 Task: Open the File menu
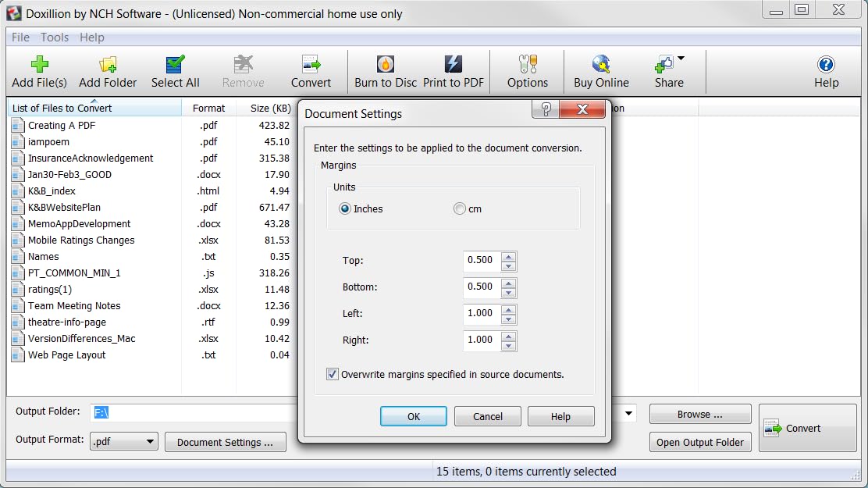[20, 37]
